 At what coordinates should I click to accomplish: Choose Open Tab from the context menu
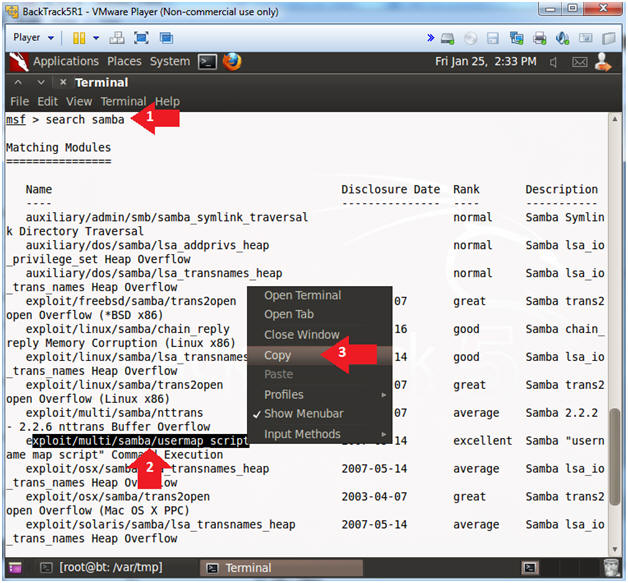pos(319,315)
